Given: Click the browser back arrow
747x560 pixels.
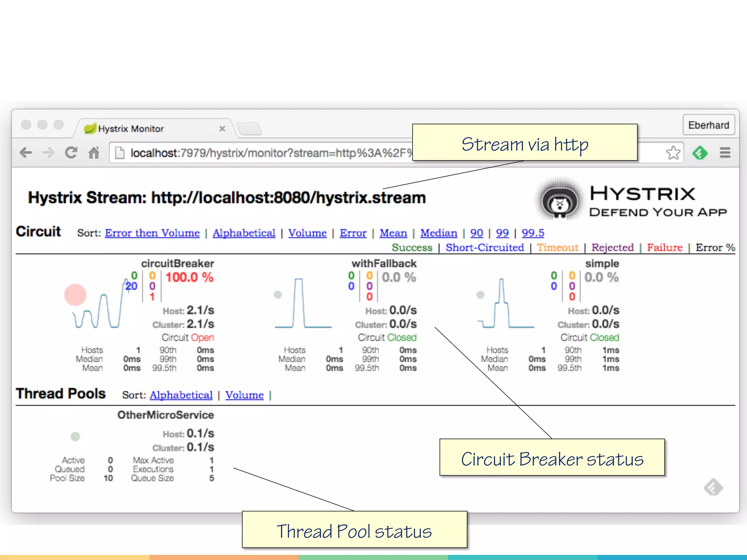Looking at the screenshot, I should [x=26, y=152].
